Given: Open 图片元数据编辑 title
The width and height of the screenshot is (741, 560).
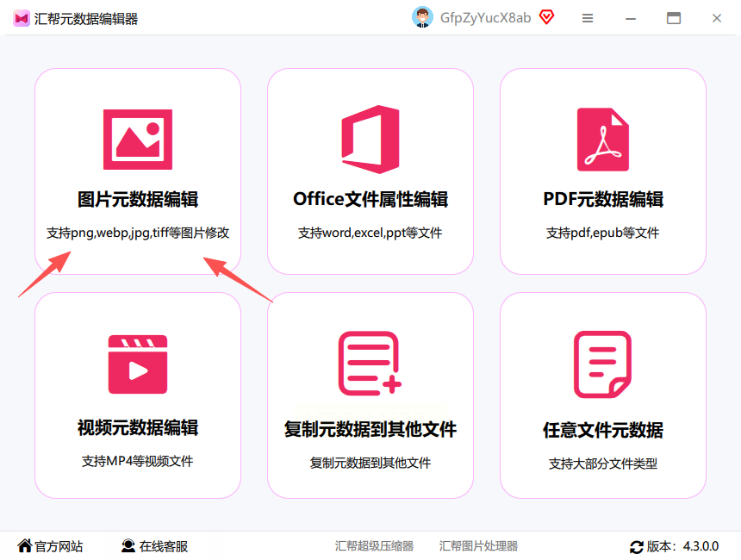Looking at the screenshot, I should [138, 199].
